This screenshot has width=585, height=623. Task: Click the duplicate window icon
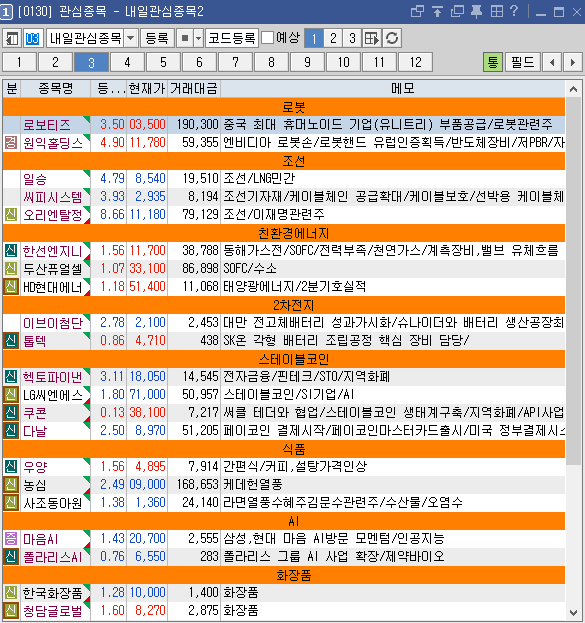pyautogui.click(x=457, y=11)
